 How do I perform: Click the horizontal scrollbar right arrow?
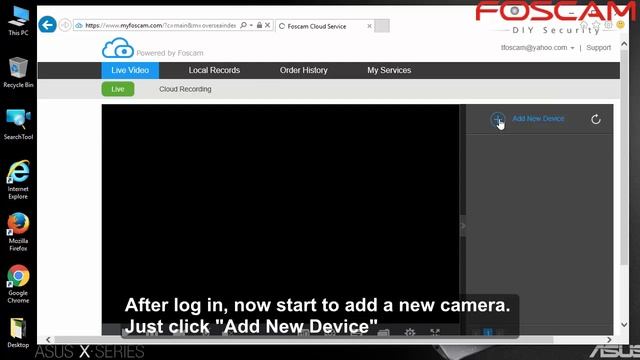(x=609, y=340)
